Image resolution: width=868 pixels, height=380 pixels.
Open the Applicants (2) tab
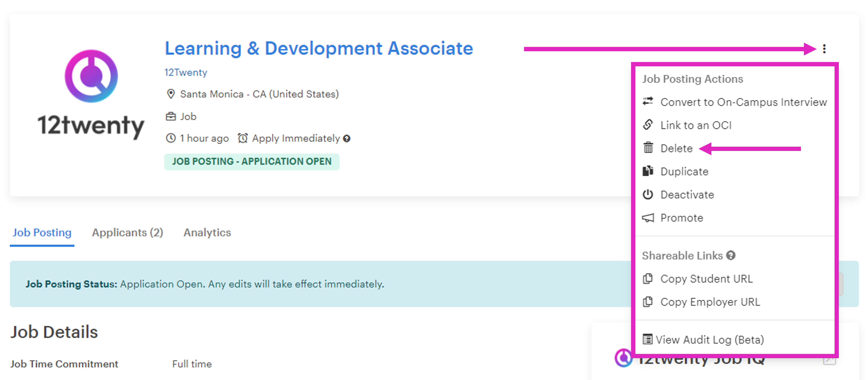pyautogui.click(x=127, y=233)
